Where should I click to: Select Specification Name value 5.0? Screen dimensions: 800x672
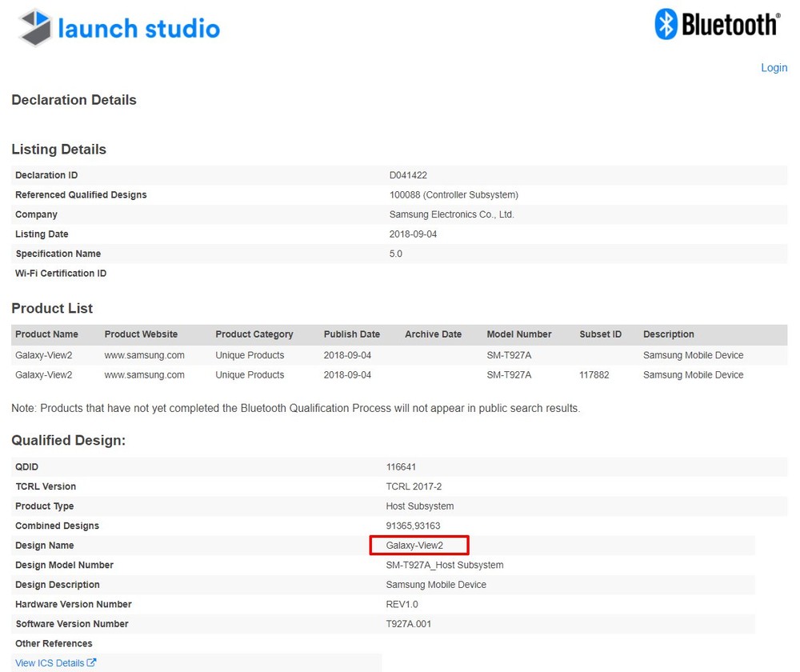[x=395, y=254]
